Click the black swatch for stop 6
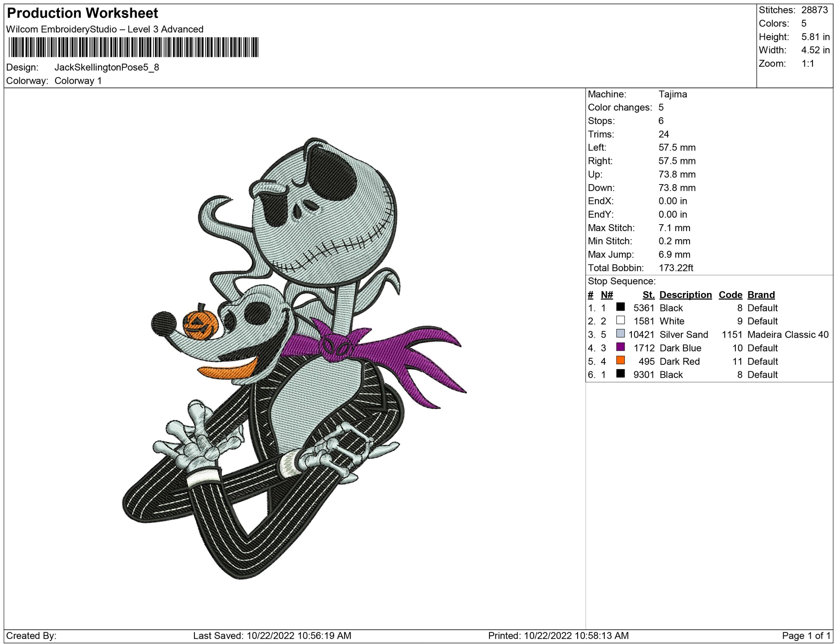Image resolution: width=837 pixels, height=644 pixels. tap(620, 373)
